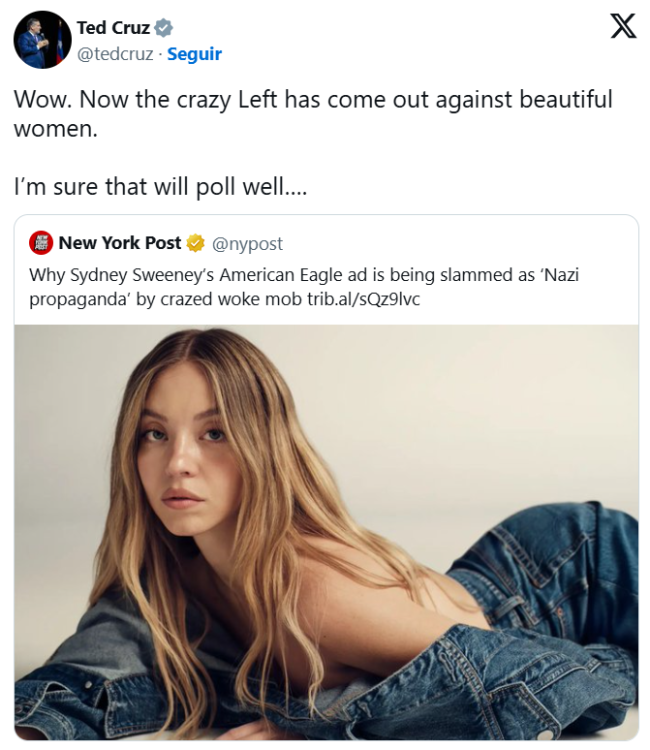This screenshot has width=650, height=750.
Task: Open the @tedcruz handle
Action: [115, 54]
